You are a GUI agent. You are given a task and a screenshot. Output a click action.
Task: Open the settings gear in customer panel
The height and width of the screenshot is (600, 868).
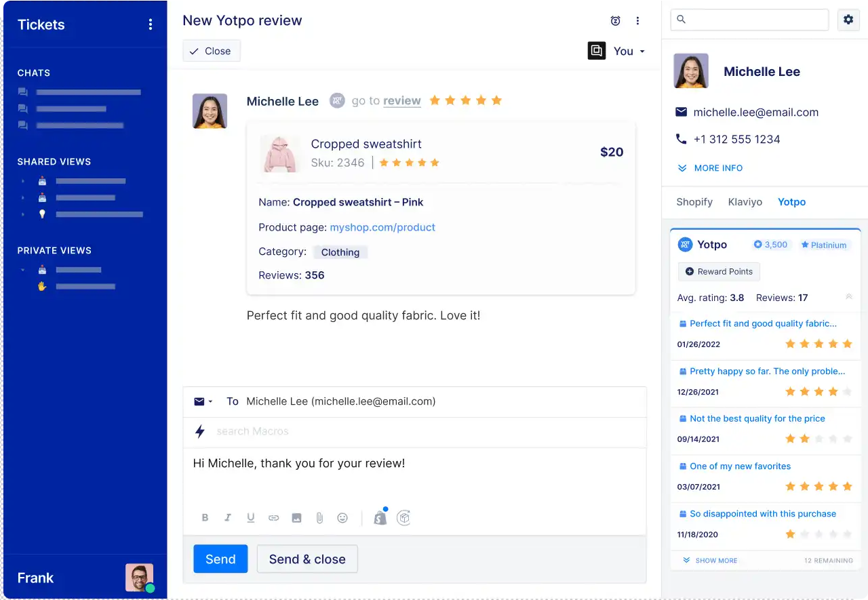(848, 20)
